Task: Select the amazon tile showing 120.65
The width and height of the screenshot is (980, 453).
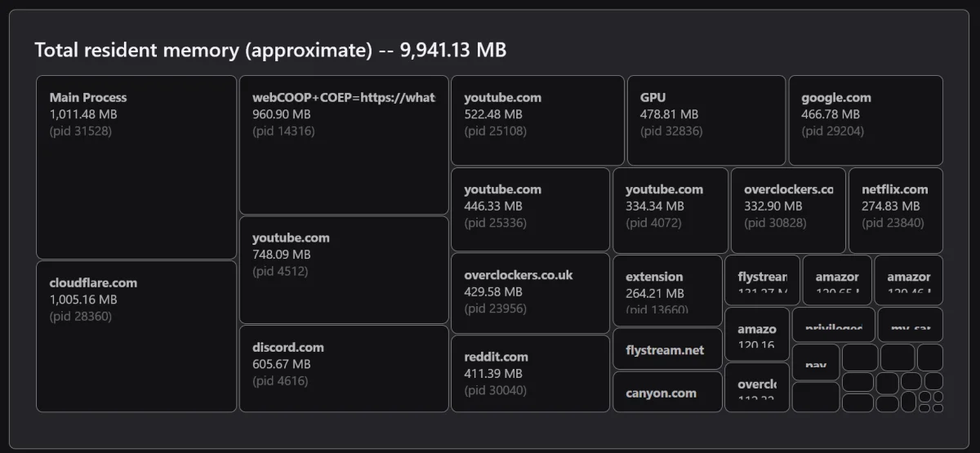Action: coord(837,280)
